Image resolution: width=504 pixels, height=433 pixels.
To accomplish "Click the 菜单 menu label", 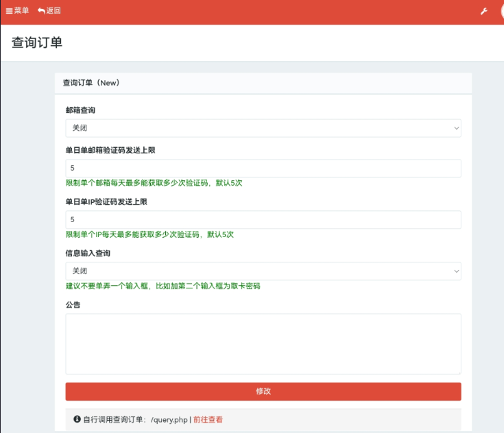I will pos(21,11).
